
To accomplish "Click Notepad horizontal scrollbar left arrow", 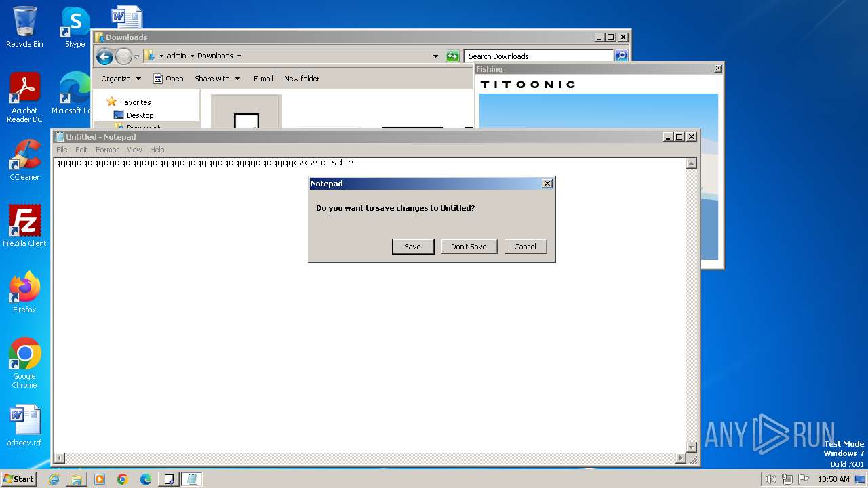I will [59, 459].
